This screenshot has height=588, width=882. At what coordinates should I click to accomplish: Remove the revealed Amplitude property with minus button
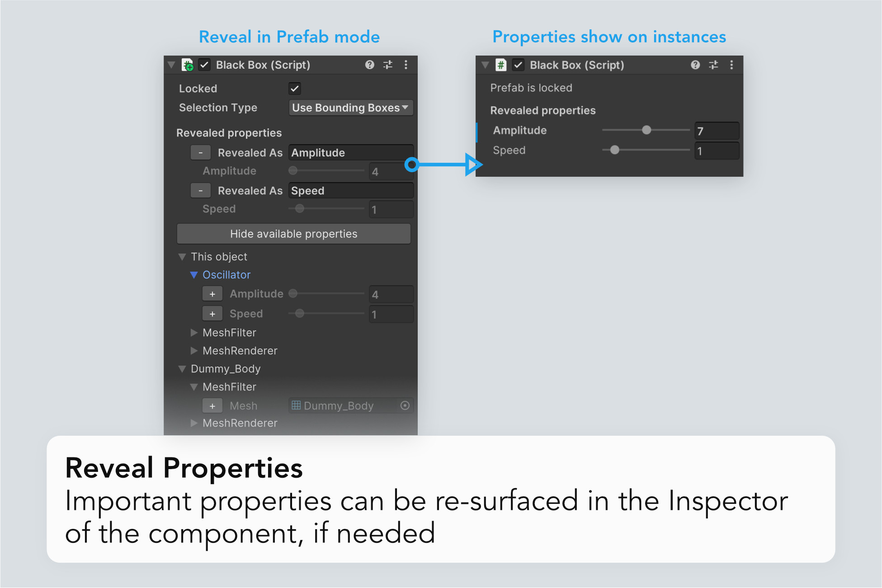click(200, 153)
